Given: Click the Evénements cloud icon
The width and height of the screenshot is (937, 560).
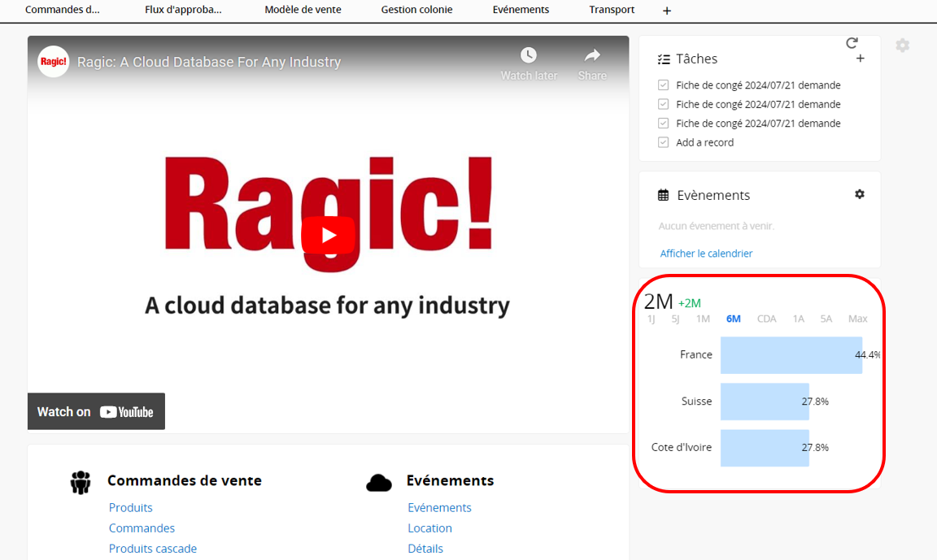Looking at the screenshot, I should (x=379, y=483).
